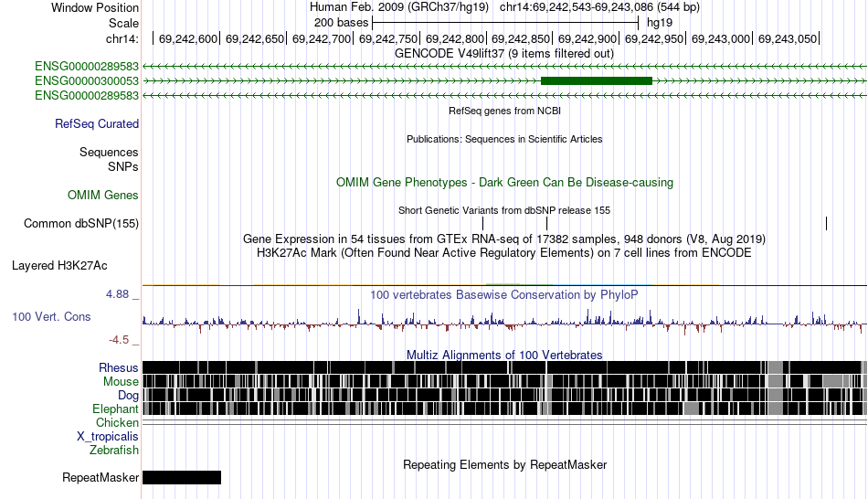Screen dimensions: 868x499
Task: Click the 69,243,000 ruler coordinate
Action: pyautogui.click(x=720, y=38)
